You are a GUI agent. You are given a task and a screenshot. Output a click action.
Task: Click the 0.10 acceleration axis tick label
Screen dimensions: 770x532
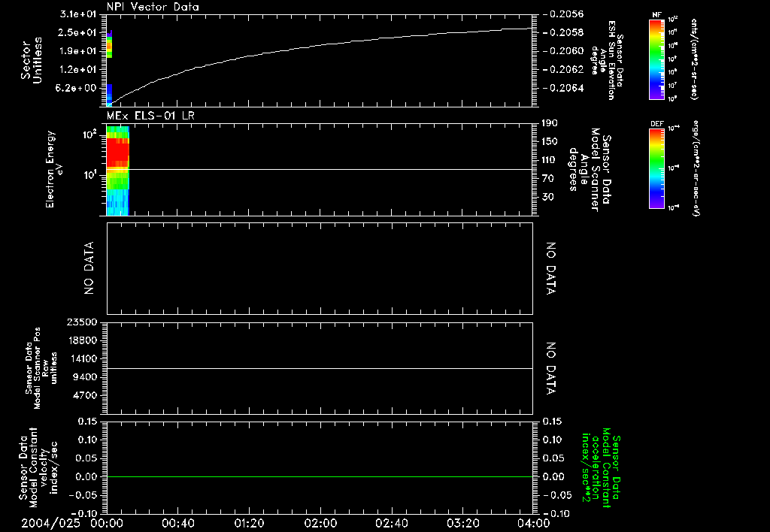click(x=554, y=440)
